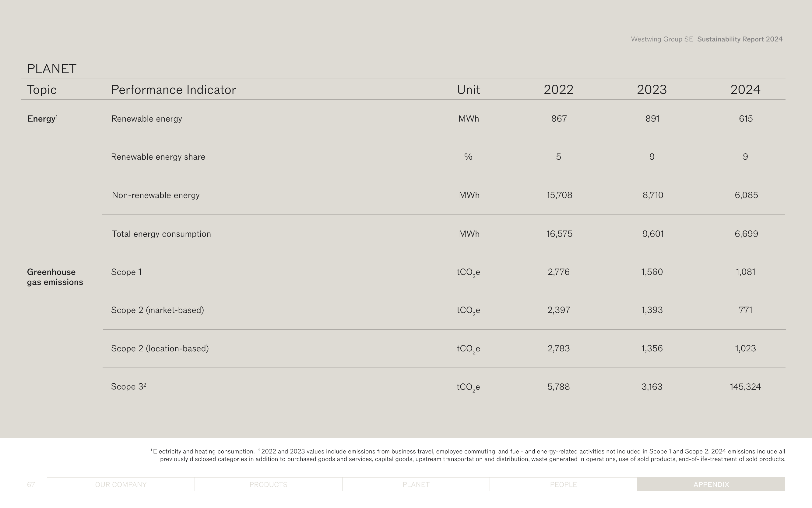Click the 2024 column header

pos(745,90)
